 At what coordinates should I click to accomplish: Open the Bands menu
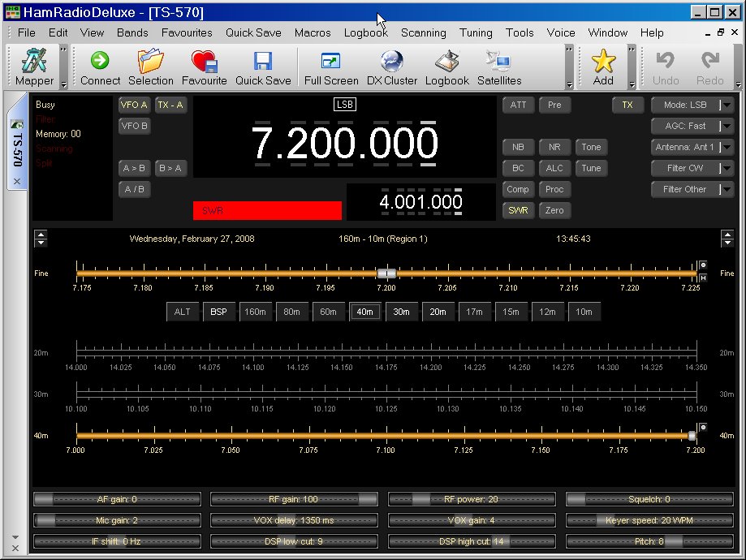click(x=132, y=32)
